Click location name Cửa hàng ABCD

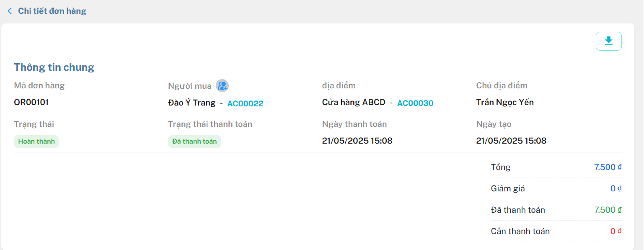tap(354, 102)
